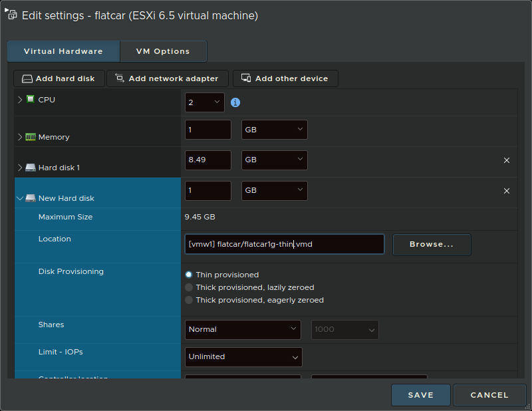
Task: Open New Hard disk unit dropdown
Action: pos(275,190)
